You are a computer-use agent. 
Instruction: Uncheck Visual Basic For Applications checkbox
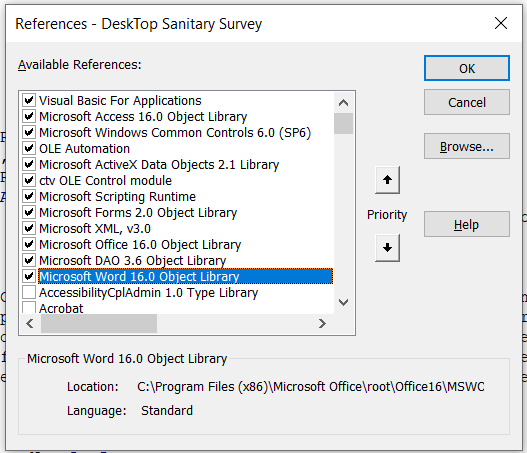coord(29,100)
